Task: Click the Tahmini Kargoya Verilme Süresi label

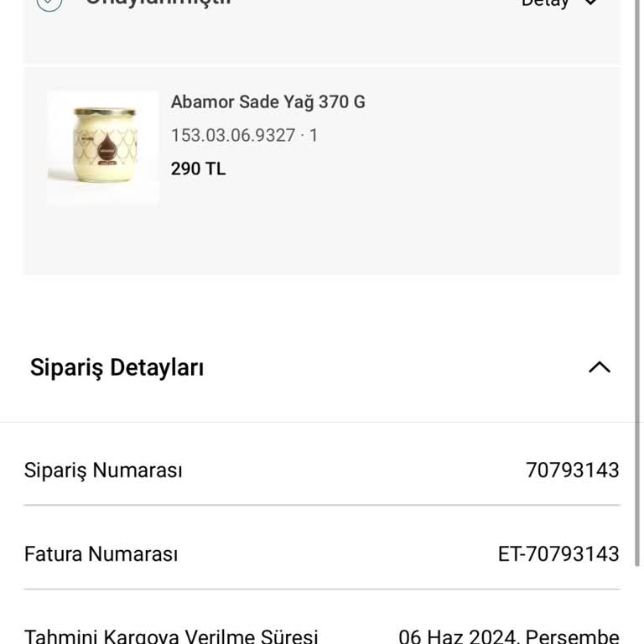Action: pos(171,636)
